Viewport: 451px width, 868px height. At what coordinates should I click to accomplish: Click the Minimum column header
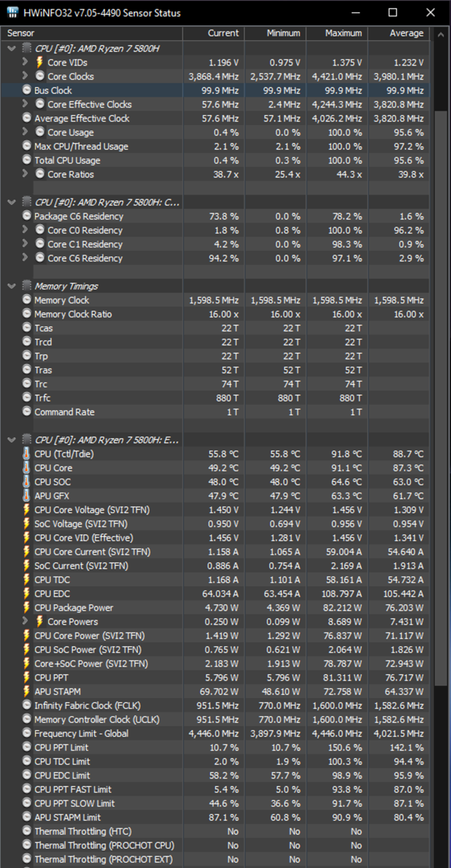[x=275, y=33]
